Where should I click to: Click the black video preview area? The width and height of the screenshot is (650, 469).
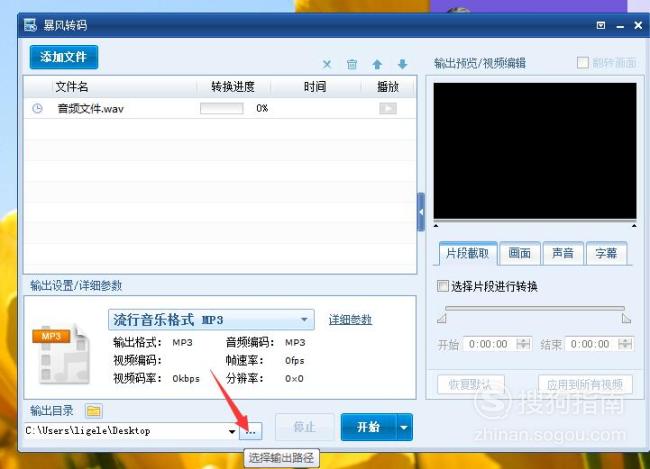(535, 151)
